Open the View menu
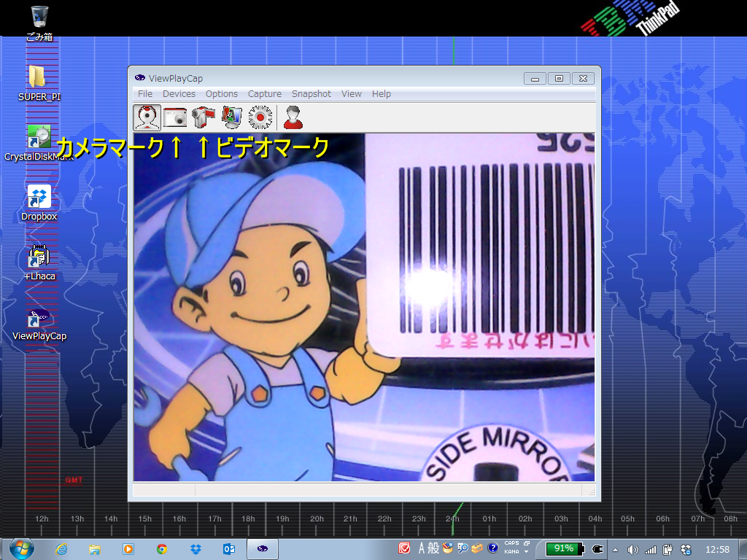 351,94
